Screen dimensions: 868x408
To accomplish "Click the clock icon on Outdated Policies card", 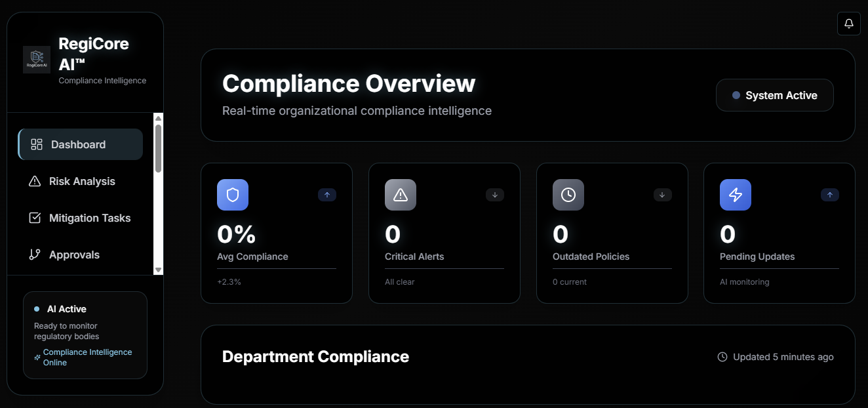I will (x=568, y=195).
